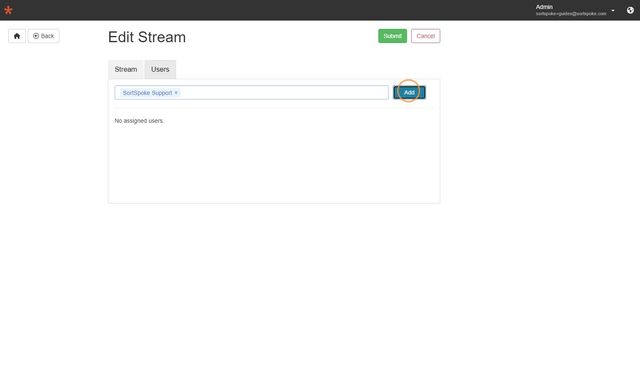This screenshot has height=378, width=640.
Task: Add the selected user
Action: (x=409, y=93)
